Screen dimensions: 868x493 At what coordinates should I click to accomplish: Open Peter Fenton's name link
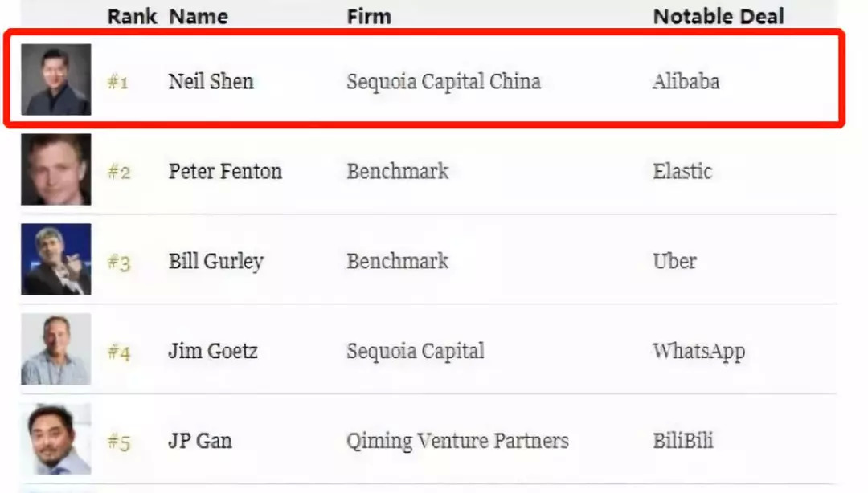[x=225, y=171]
